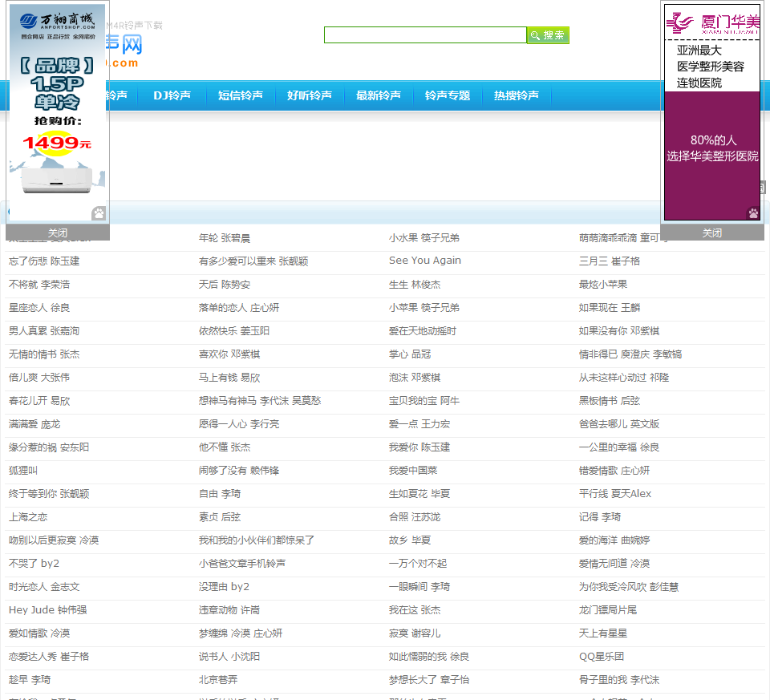Open ringtone 我爱中国菜

coord(413,471)
